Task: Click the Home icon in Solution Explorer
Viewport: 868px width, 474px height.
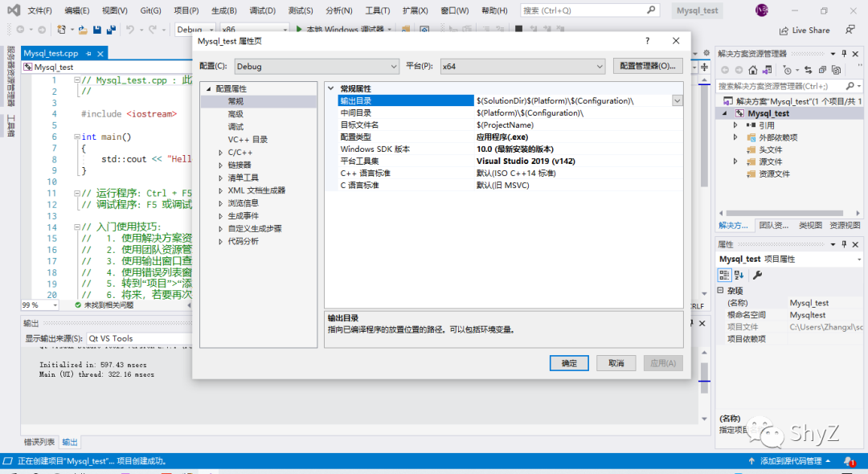Action: [753, 70]
